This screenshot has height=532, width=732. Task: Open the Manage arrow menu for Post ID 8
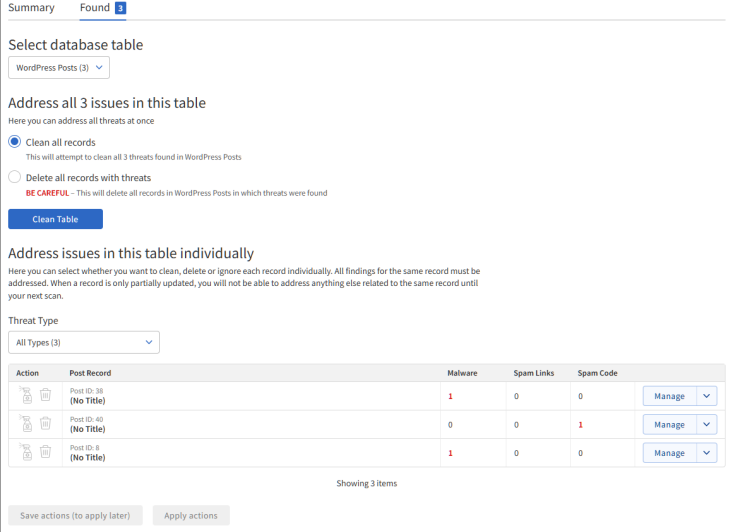pyautogui.click(x=707, y=453)
